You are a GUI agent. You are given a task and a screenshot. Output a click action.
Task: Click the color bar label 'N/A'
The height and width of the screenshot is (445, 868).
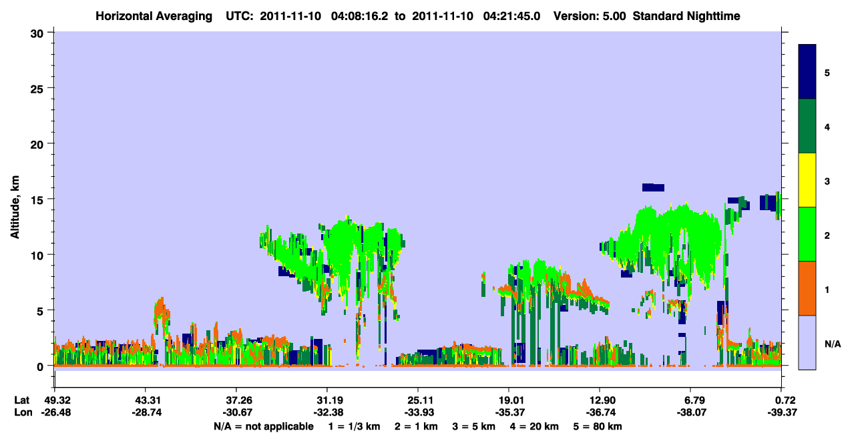(x=833, y=344)
